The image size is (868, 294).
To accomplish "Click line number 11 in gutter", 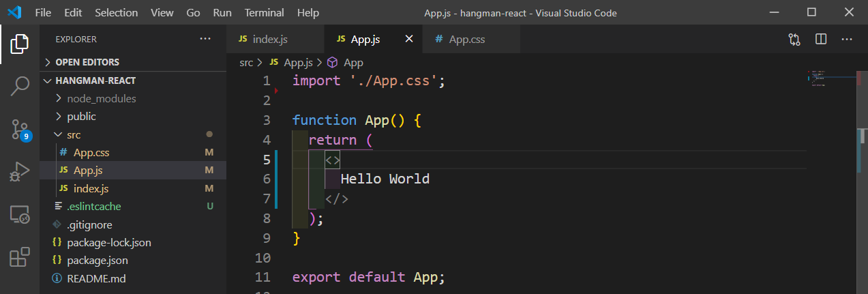I will (x=263, y=278).
